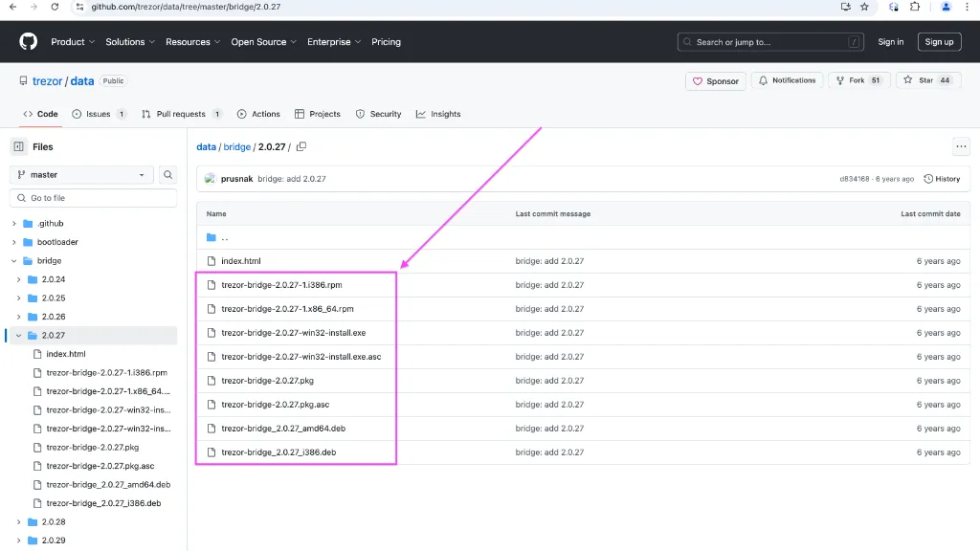This screenshot has width=980, height=551.
Task: Click install app icon in address bar
Action: click(x=846, y=7)
